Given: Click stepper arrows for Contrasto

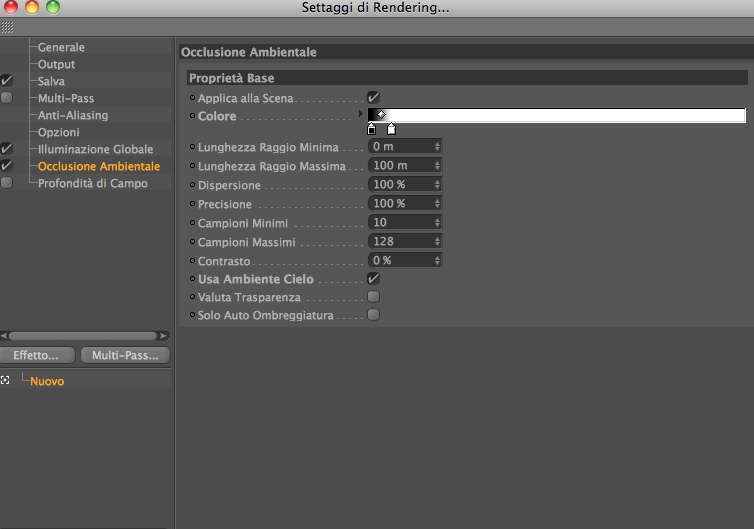Looking at the screenshot, I should [x=437, y=260].
